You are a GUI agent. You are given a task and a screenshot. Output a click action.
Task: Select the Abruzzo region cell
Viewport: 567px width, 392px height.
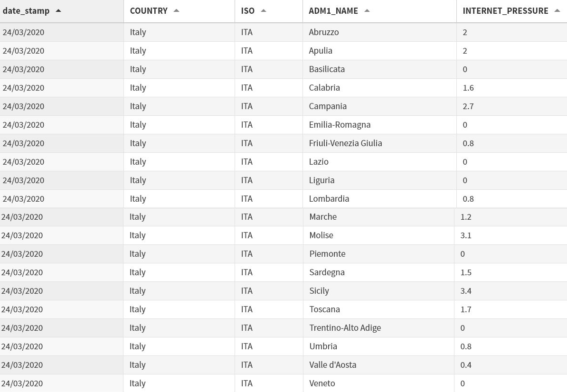click(x=324, y=32)
